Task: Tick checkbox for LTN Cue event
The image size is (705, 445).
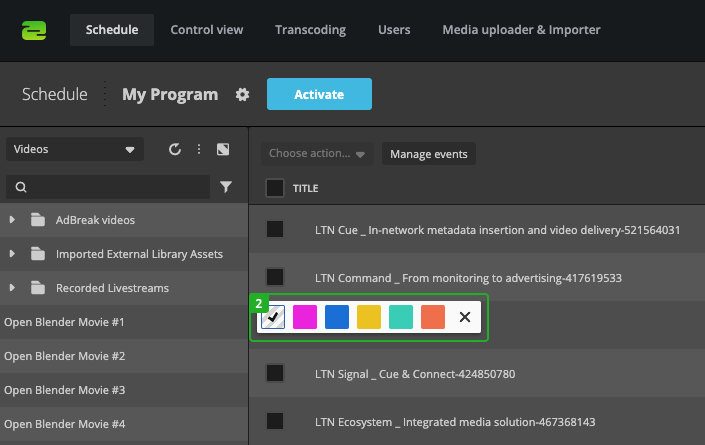Action: 275,230
